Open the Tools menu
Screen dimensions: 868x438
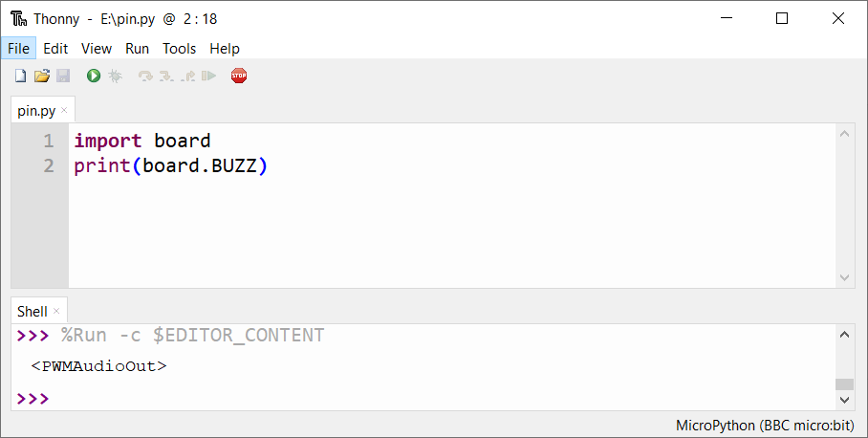pos(180,49)
